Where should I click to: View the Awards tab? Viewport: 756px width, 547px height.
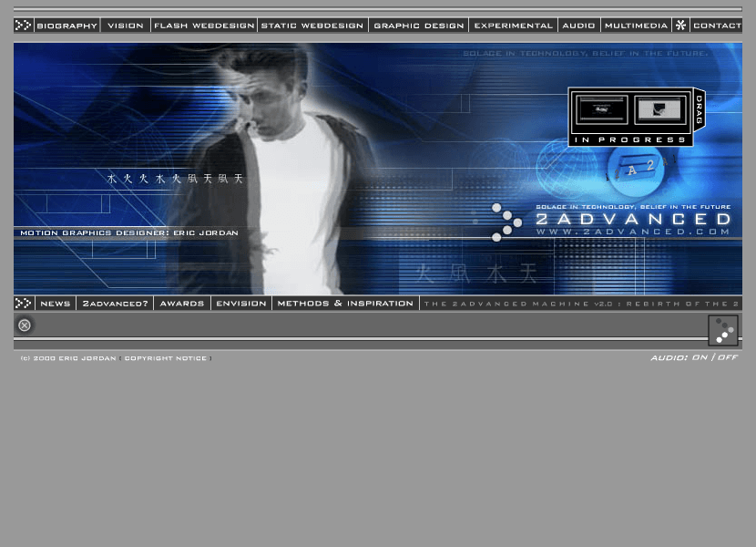182,304
